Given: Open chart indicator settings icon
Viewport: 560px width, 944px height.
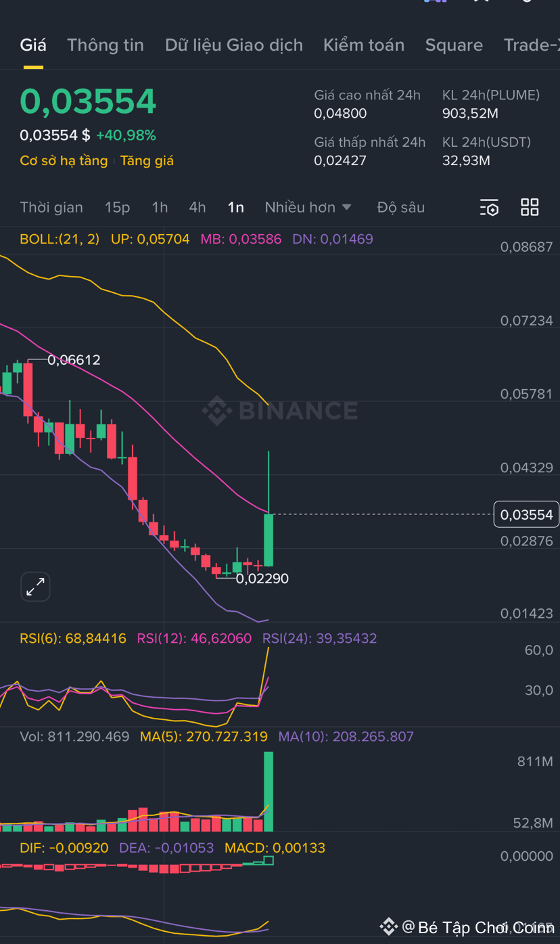Looking at the screenshot, I should coord(489,208).
